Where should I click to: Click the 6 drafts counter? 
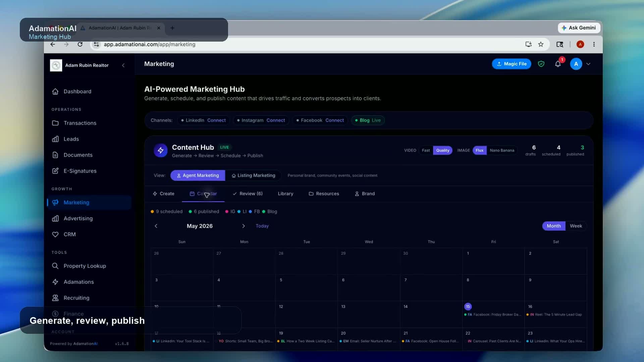coord(531,150)
